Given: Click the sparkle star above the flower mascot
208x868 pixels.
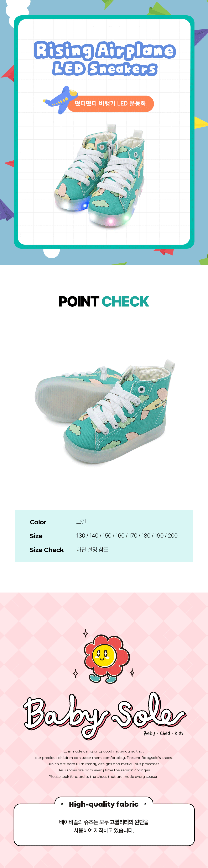Looking at the screenshot, I should pos(86,633).
